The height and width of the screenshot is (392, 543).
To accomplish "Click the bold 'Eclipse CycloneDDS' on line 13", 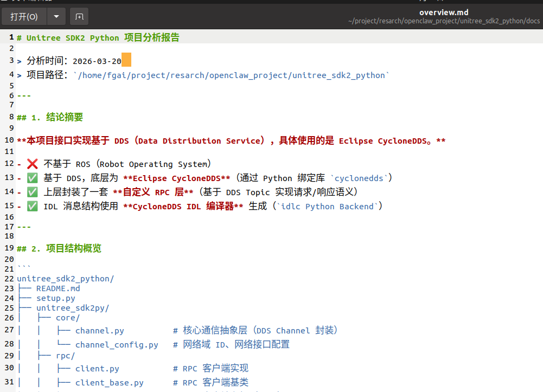I will click(x=177, y=178).
